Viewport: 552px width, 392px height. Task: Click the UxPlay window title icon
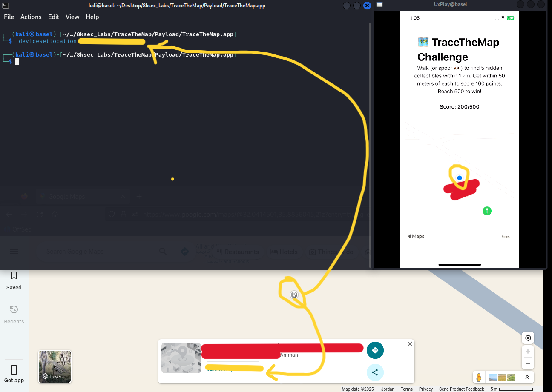(379, 5)
